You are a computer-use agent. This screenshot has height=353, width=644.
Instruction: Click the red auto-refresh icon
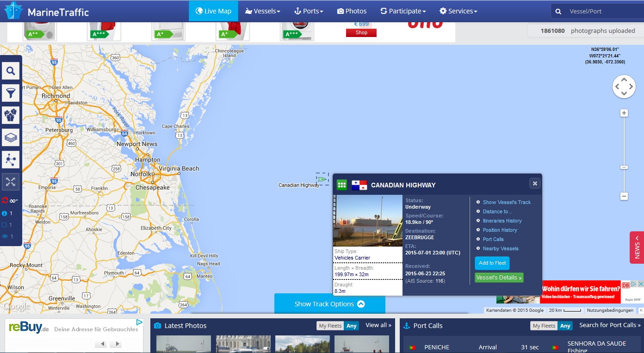(5, 201)
